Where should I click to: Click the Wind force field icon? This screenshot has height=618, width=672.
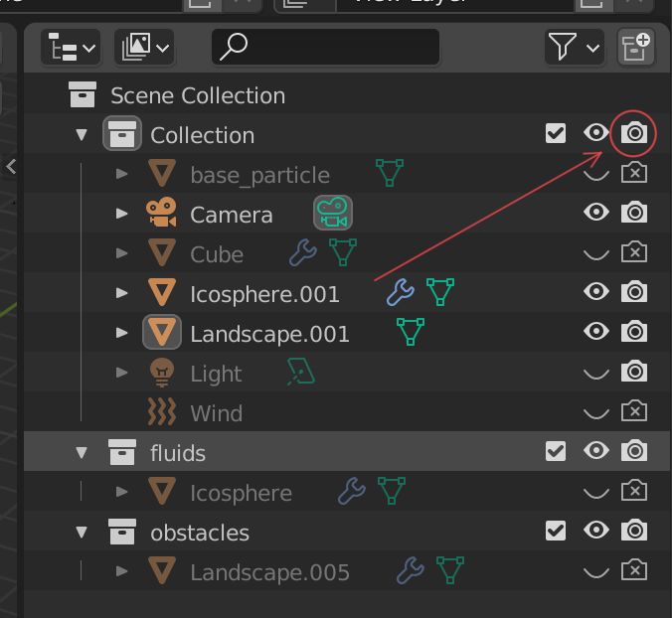point(162,411)
